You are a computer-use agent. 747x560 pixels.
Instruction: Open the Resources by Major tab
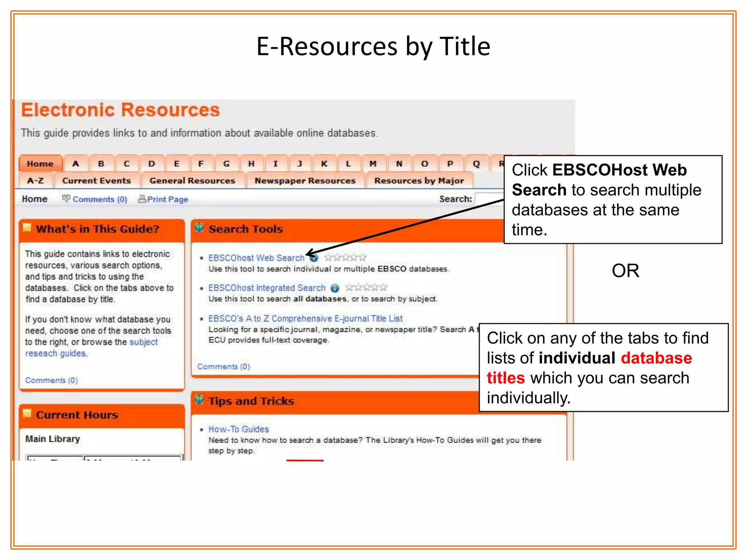(419, 180)
